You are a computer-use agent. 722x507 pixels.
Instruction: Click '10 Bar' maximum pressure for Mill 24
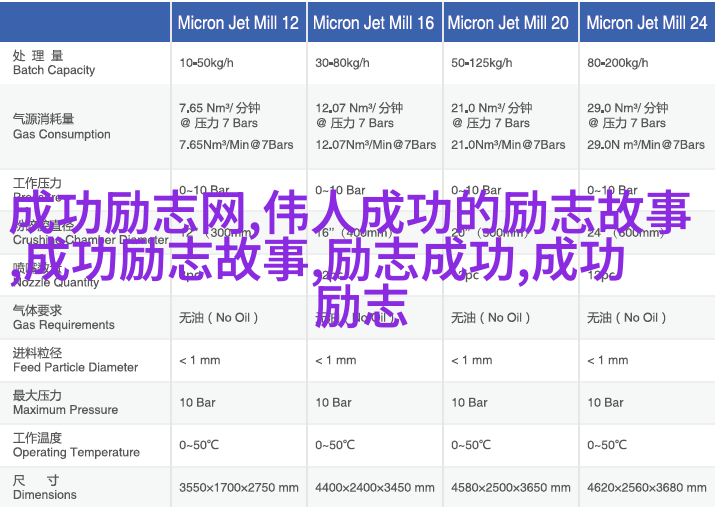606,402
